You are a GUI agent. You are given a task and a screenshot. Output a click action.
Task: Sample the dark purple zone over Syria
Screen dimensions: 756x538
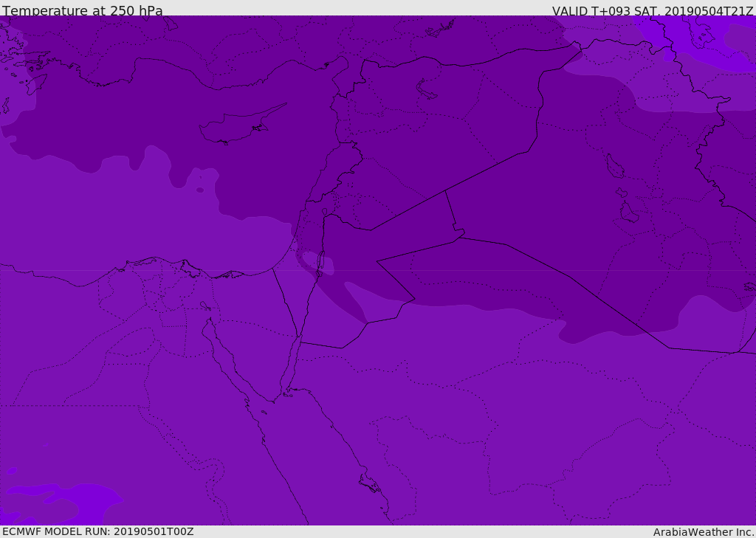pyautogui.click(x=413, y=148)
